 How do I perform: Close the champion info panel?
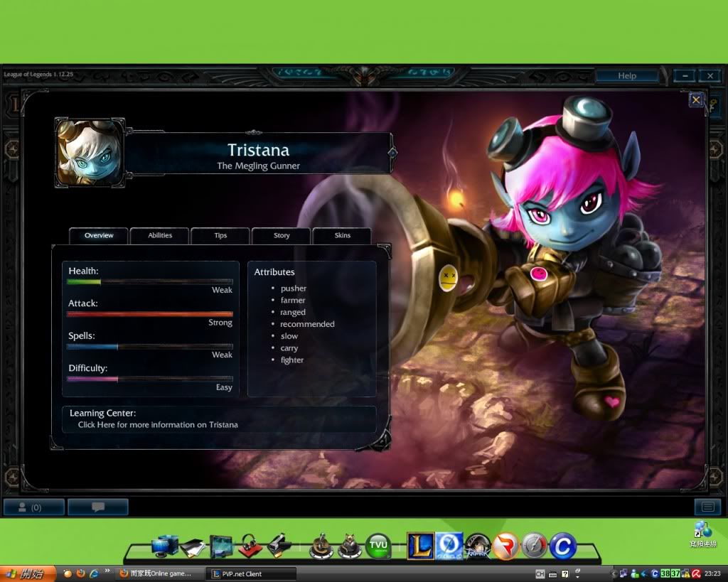(696, 100)
